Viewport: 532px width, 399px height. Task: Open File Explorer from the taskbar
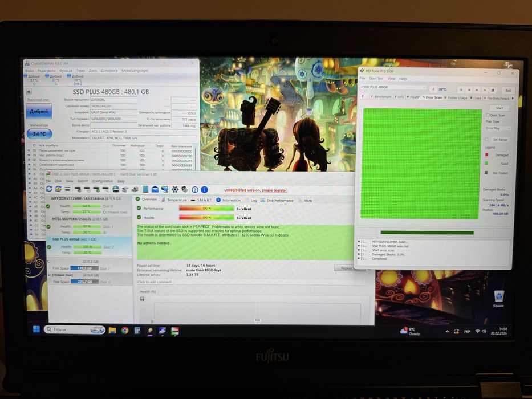coord(112,330)
